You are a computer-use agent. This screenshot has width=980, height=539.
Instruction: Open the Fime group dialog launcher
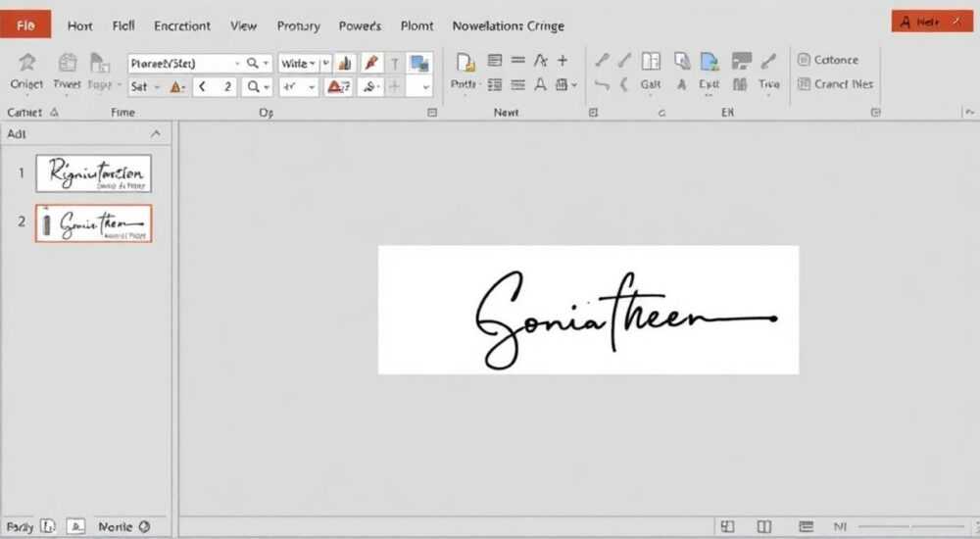(x=432, y=113)
